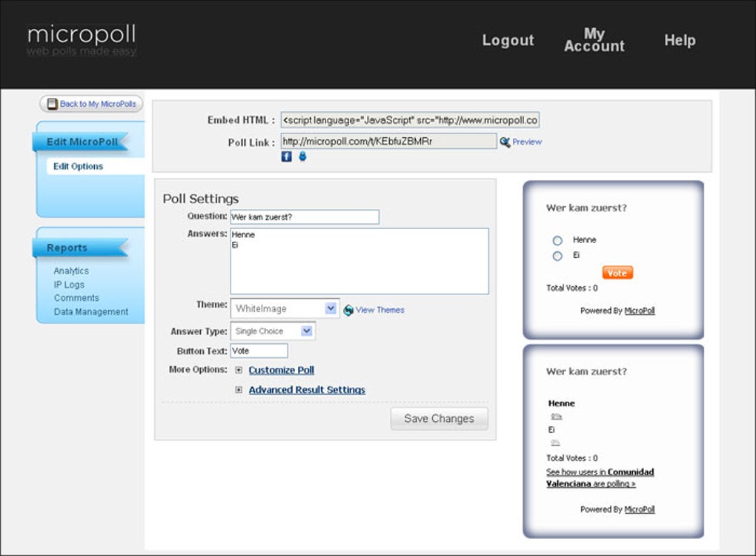Click the notebook icon in Back to My MicroPolls
This screenshot has height=556, width=756.
pos(53,104)
